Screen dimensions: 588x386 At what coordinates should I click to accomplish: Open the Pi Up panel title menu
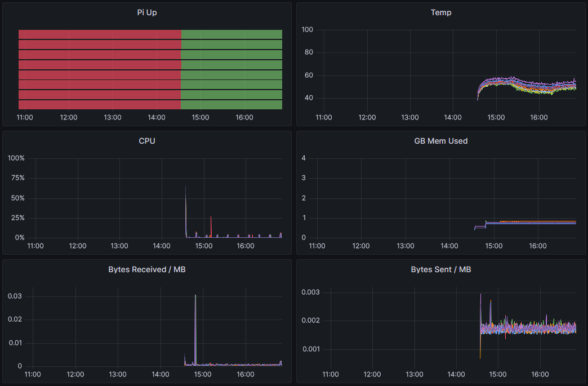click(x=147, y=12)
